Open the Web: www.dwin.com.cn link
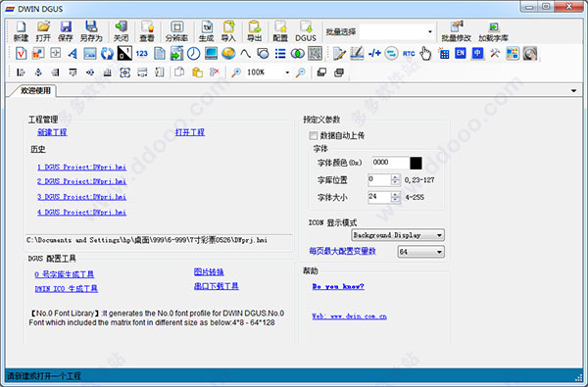The height and width of the screenshot is (387, 588). (x=349, y=316)
